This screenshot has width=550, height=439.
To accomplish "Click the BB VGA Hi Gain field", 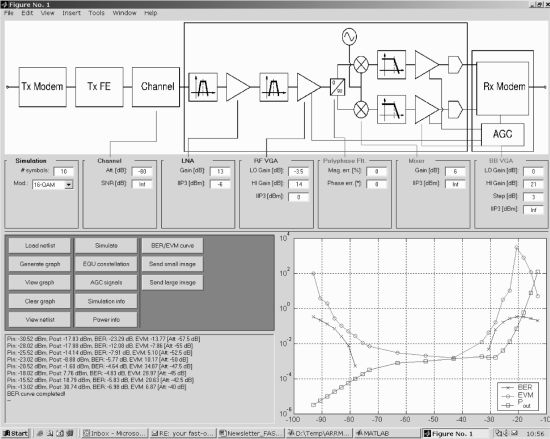I will point(534,184).
